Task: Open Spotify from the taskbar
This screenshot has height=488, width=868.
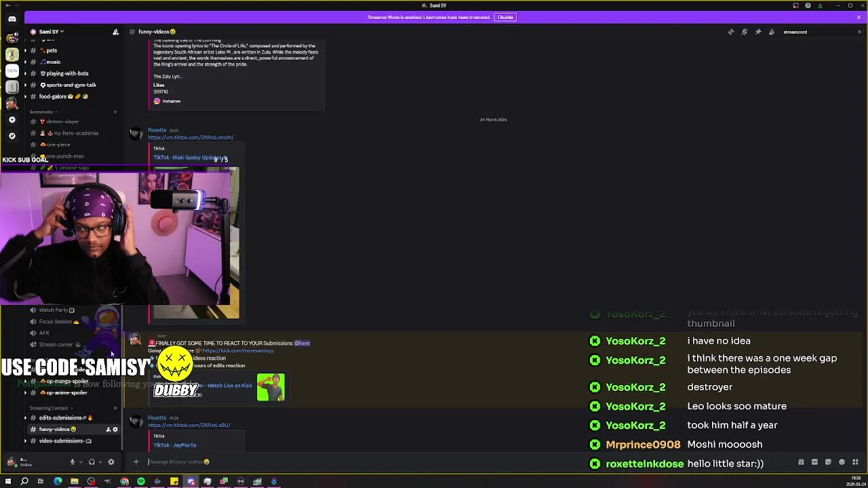Action: [x=141, y=481]
